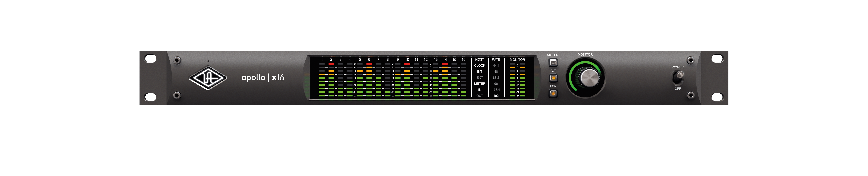Click the RATE column heading

(x=496, y=59)
